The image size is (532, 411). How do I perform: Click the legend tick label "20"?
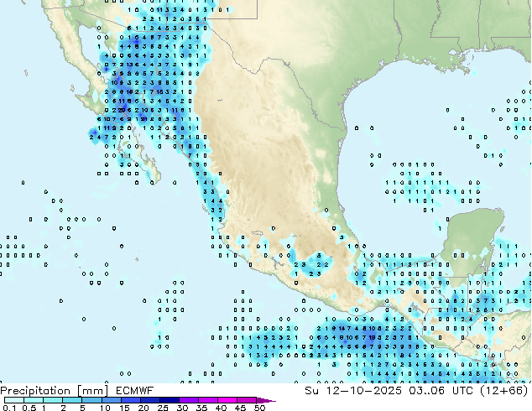pyautogui.click(x=143, y=408)
